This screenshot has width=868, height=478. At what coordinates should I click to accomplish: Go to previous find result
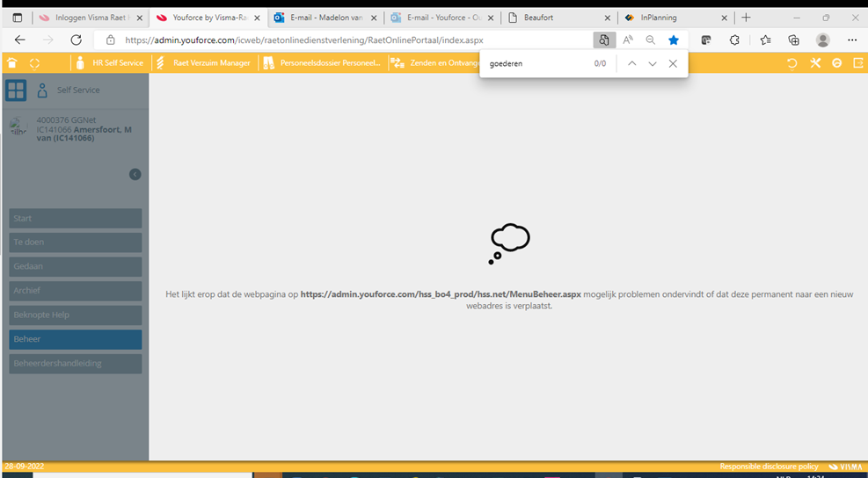[631, 63]
